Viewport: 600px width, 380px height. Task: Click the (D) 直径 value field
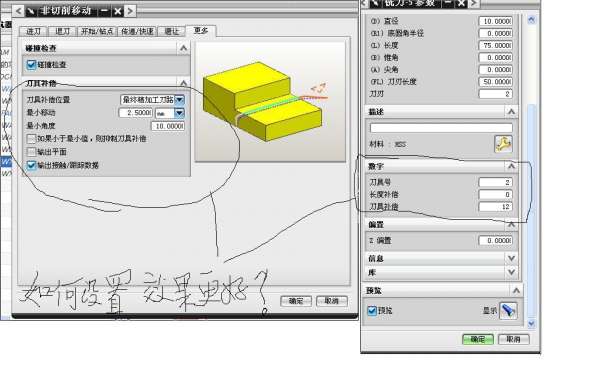point(496,21)
